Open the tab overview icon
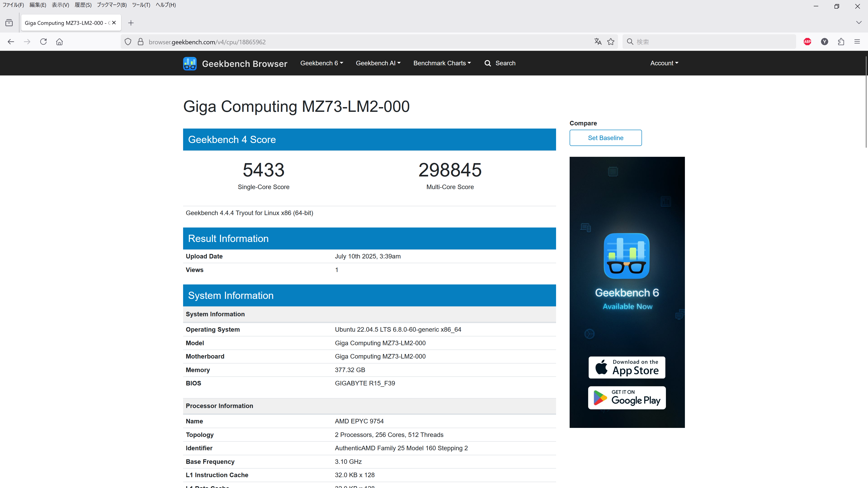Viewport: 868px width, 488px height. click(x=9, y=23)
